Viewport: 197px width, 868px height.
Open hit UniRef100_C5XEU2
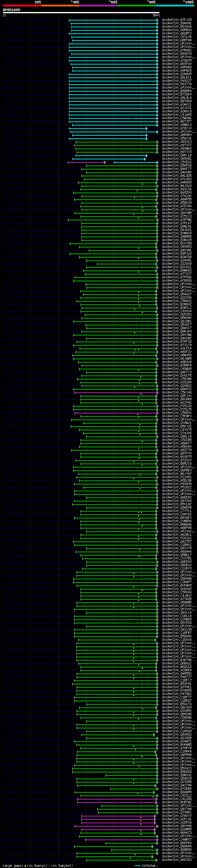177,162
